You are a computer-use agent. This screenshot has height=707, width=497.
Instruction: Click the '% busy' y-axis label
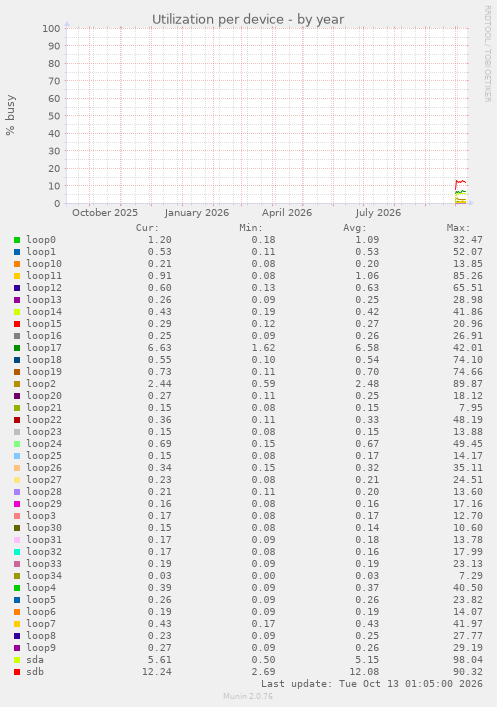(x=10, y=115)
